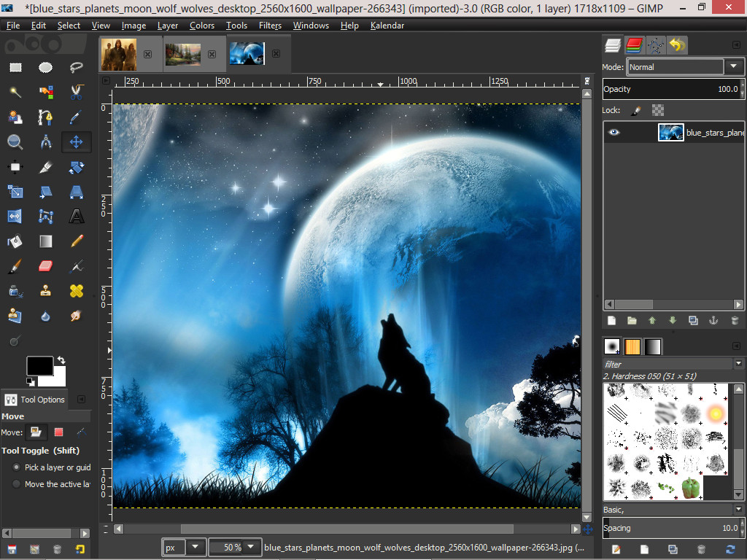Switch to the Patterns tab
The image size is (747, 560).
pyautogui.click(x=632, y=346)
